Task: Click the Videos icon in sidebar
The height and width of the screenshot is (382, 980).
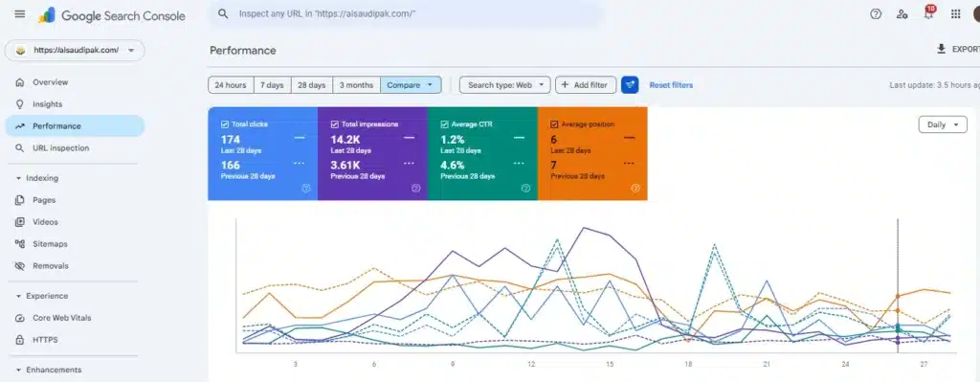Action: [20, 222]
